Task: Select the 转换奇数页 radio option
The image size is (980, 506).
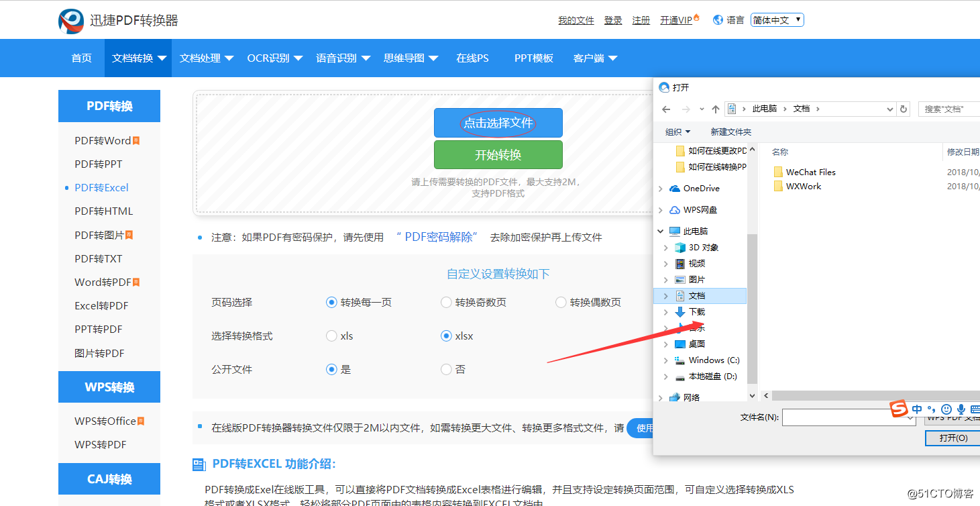Action: coord(446,303)
